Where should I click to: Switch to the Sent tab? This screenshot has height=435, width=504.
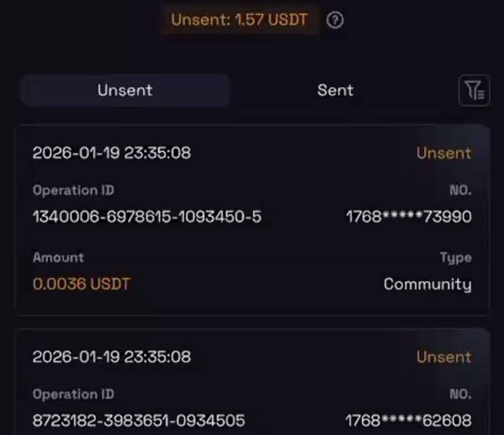point(335,90)
